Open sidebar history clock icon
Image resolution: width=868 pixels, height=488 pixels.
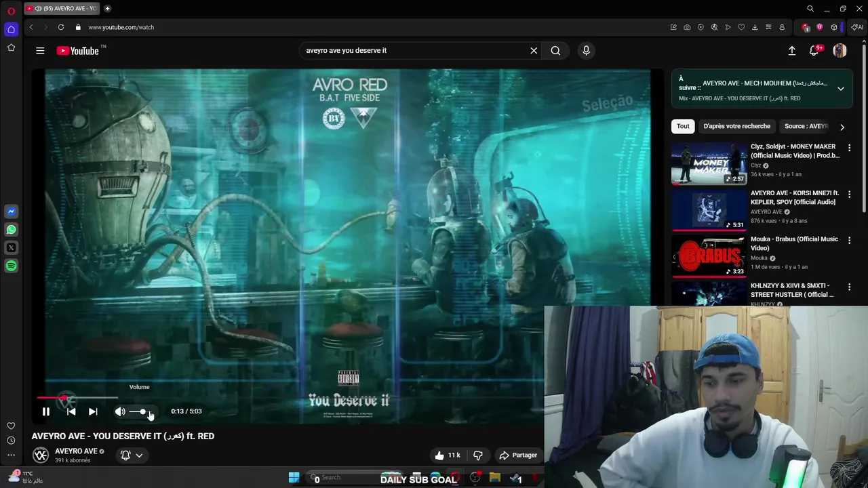[x=11, y=440]
